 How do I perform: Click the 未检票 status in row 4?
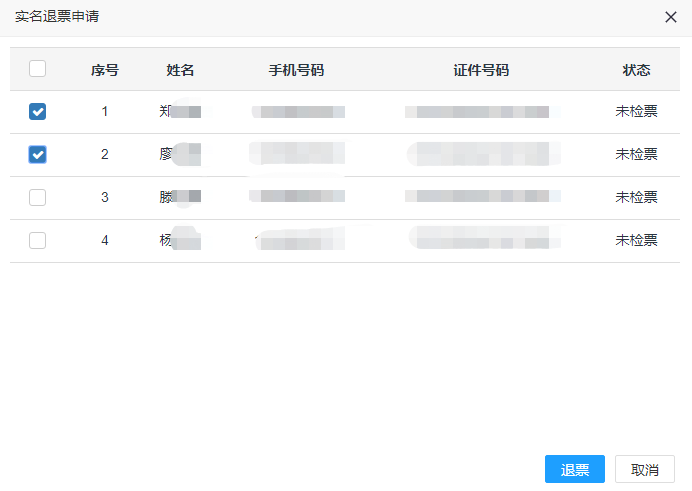(636, 240)
